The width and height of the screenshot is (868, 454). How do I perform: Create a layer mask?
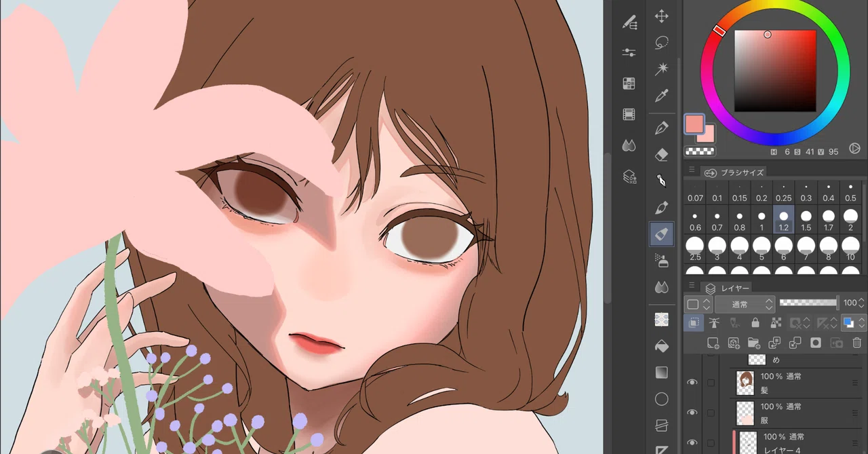tap(816, 343)
